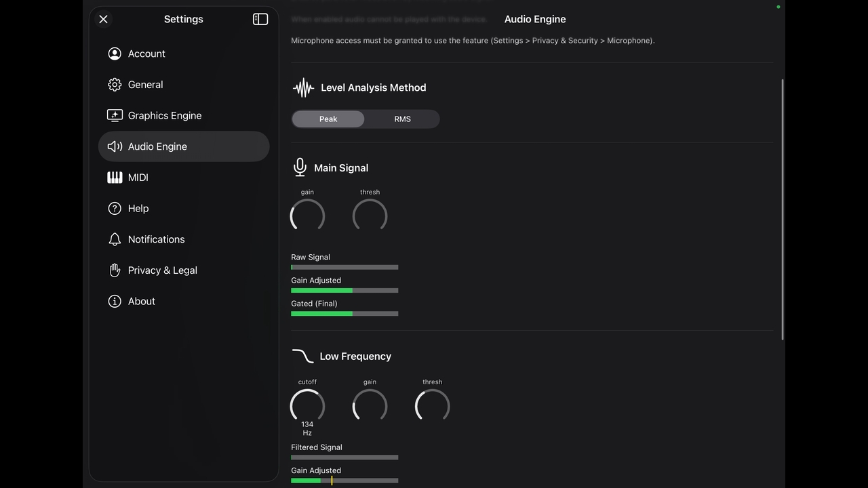Click the Account person icon

coord(115,54)
